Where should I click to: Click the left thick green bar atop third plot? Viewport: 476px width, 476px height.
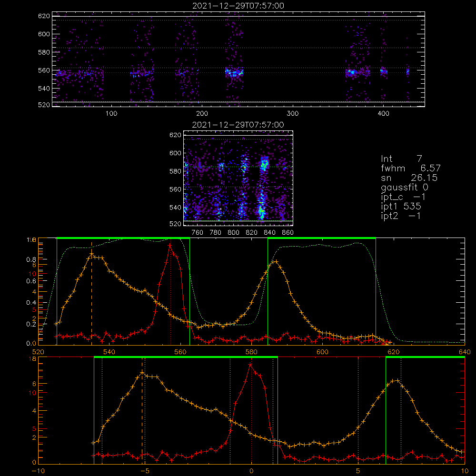point(123,238)
